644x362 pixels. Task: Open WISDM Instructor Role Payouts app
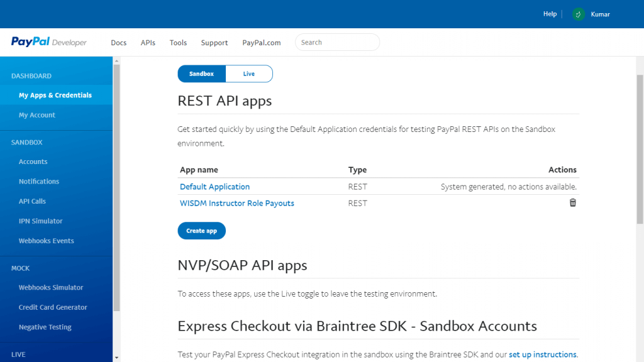236,202
